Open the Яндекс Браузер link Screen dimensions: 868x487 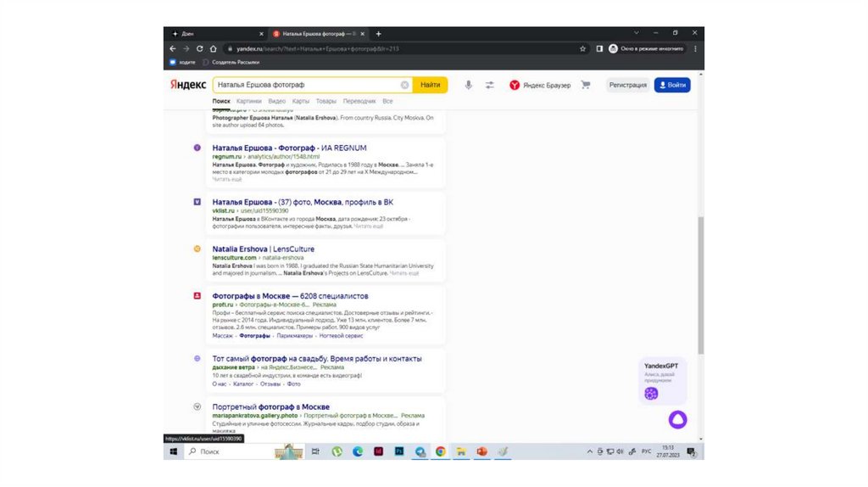[540, 85]
